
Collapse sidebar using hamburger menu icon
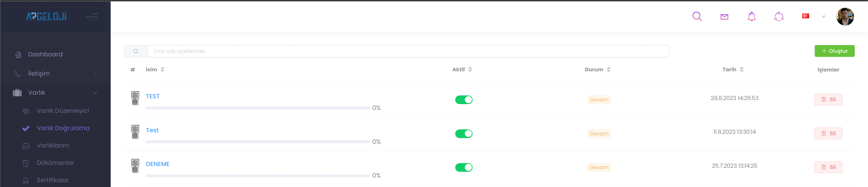coord(92,17)
